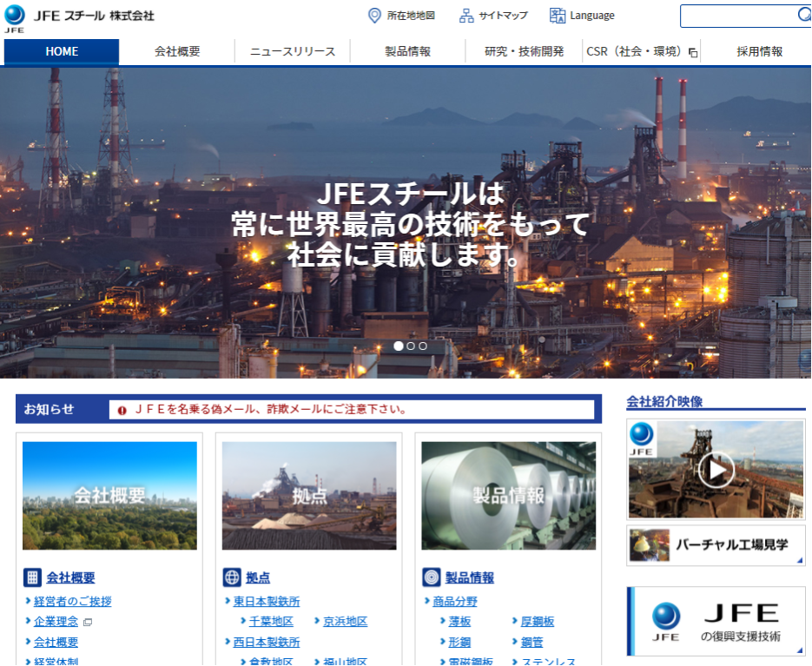812x666 pixels.
Task: Click the JFE globe logo in 復興支援技術 banner
Action: 666,621
